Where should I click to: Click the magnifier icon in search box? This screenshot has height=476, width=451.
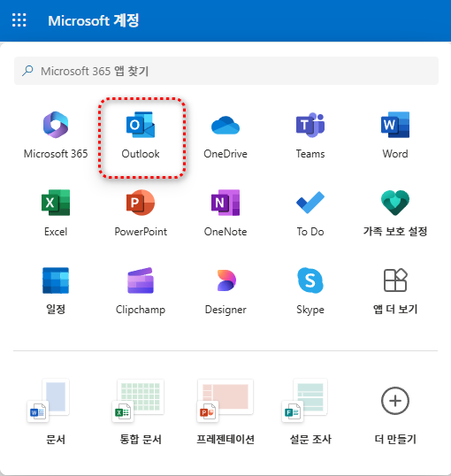(27, 71)
